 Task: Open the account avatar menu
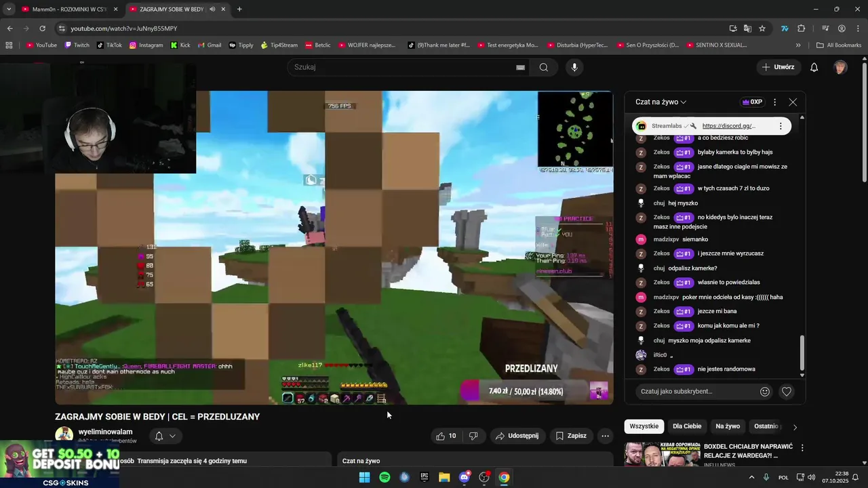pos(840,67)
